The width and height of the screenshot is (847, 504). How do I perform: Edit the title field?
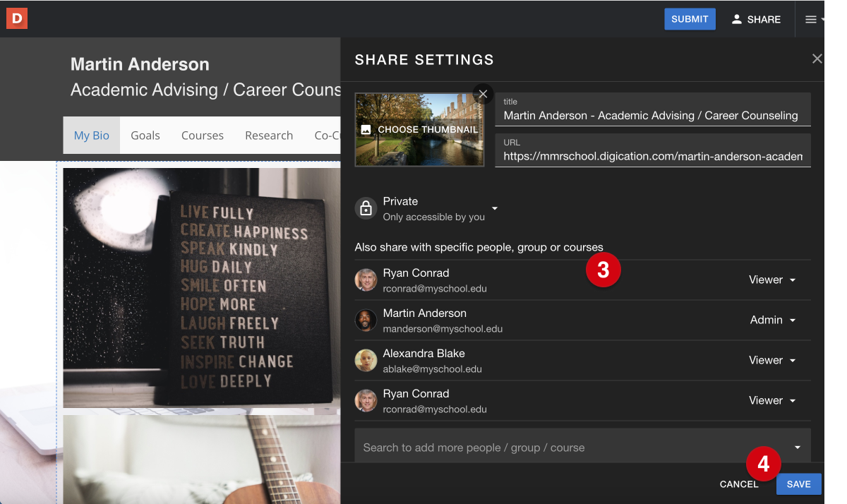[x=653, y=109]
